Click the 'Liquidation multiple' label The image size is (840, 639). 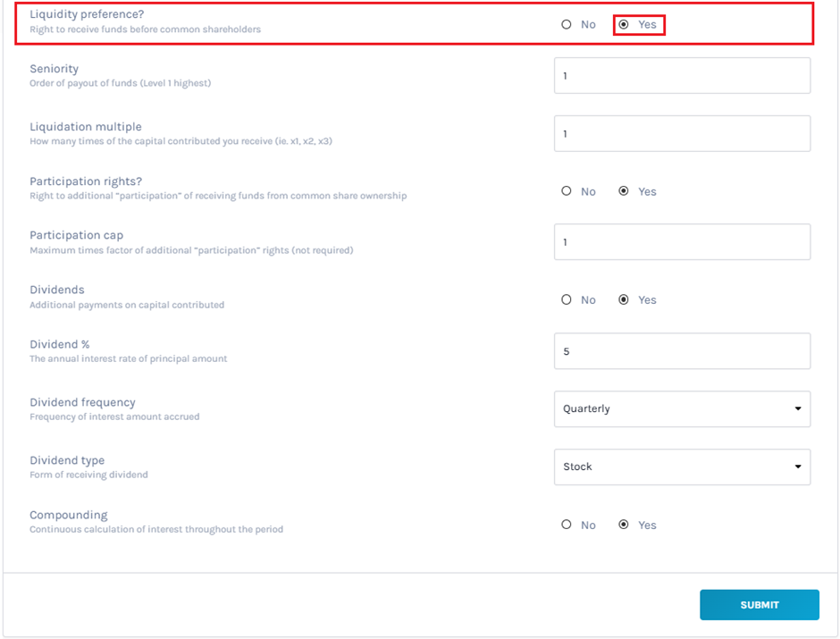[x=86, y=126]
